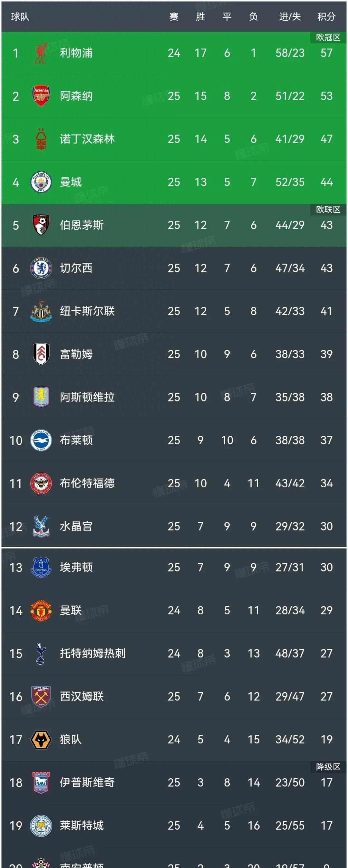
Task: Open the Manchester United crest
Action: coord(41,610)
